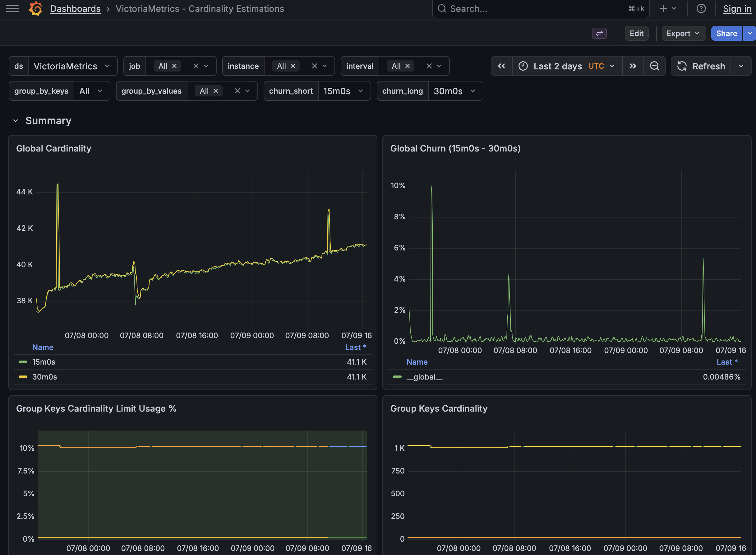The width and height of the screenshot is (756, 555).
Task: Sort Global Cardinality legend by Name
Action: point(43,347)
